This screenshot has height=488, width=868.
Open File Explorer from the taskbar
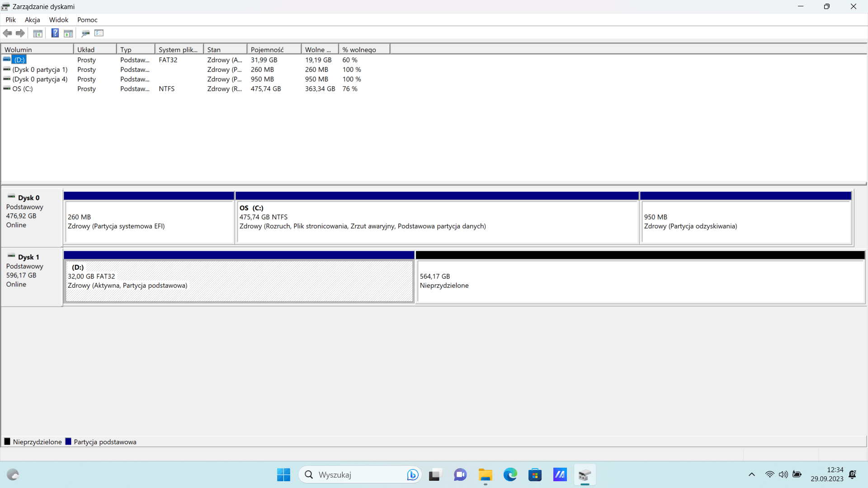485,475
